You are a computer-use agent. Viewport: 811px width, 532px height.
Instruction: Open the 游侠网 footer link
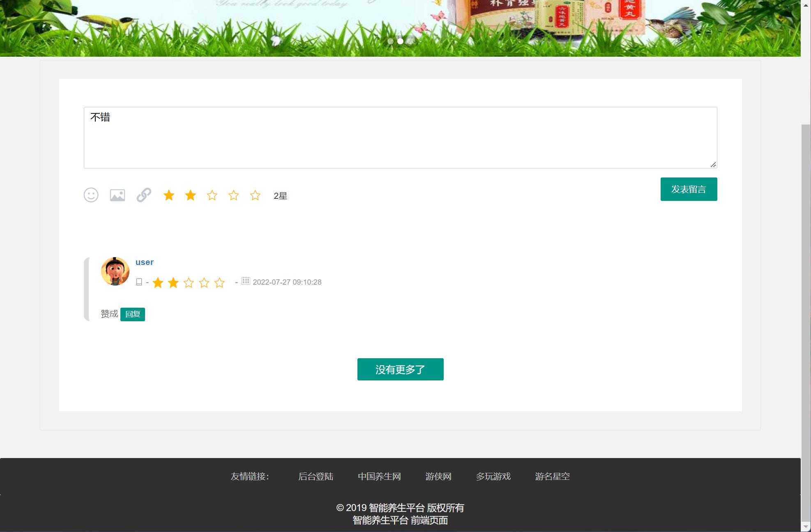(438, 477)
